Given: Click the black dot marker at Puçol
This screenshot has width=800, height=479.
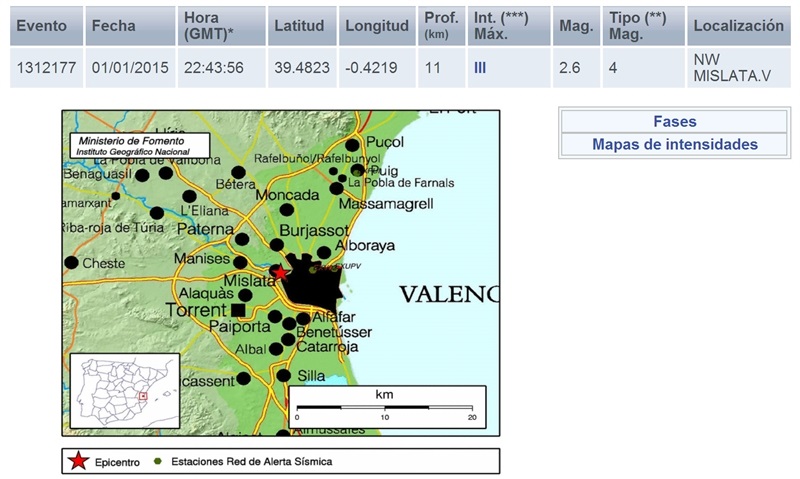Looking at the screenshot, I should click(352, 145).
